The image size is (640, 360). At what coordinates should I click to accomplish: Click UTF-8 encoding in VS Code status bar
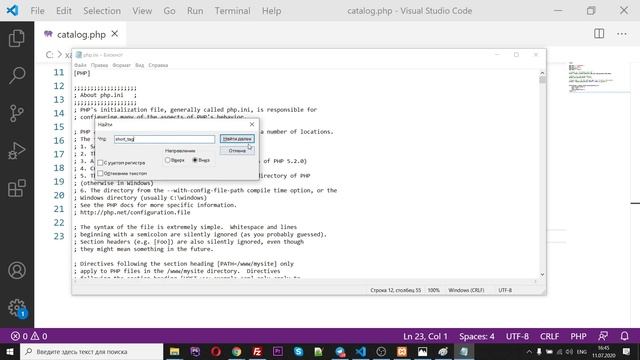(517, 336)
